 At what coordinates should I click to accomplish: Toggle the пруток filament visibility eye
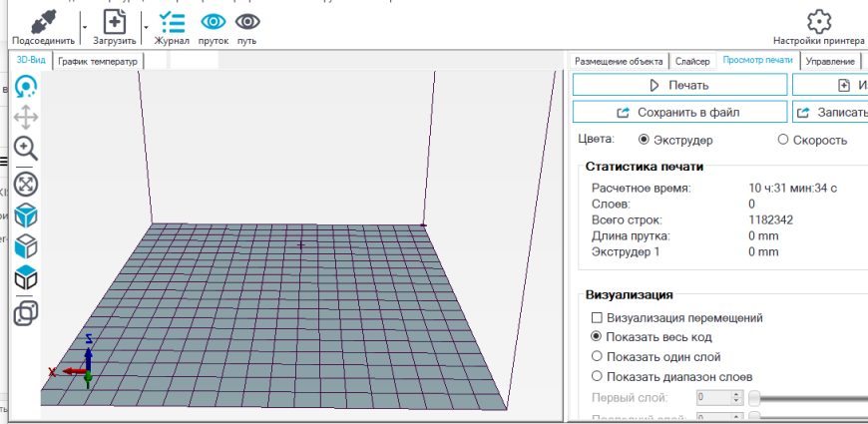(x=214, y=22)
